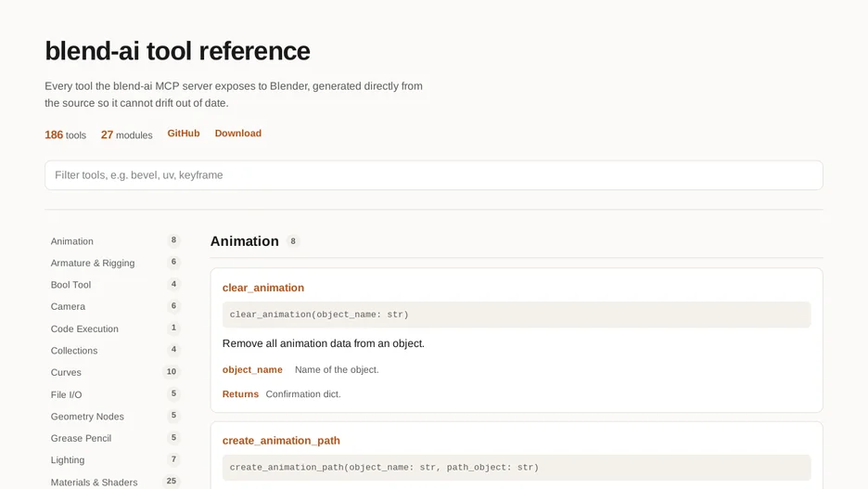The height and width of the screenshot is (489, 868).
Task: Click the count badge 7 next to Lighting
Action: pyautogui.click(x=173, y=459)
